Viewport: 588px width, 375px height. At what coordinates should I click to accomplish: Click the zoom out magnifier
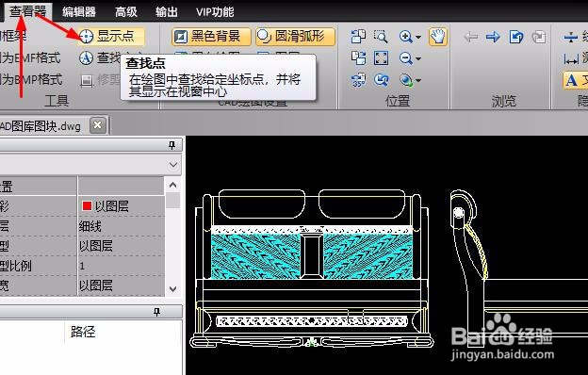coord(406,58)
